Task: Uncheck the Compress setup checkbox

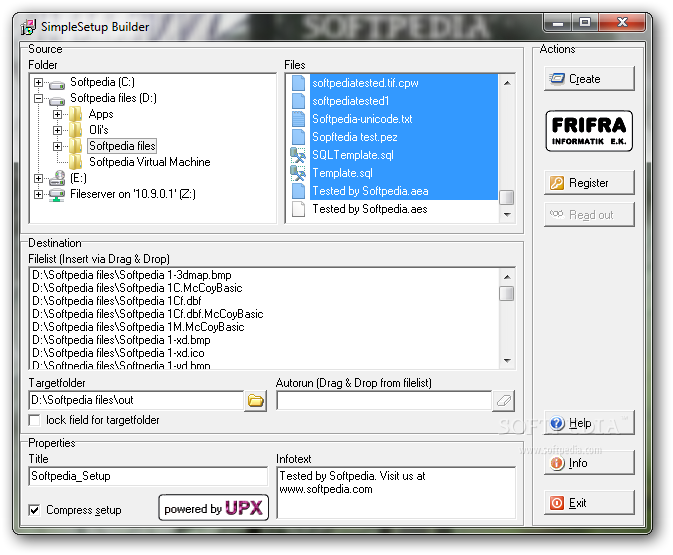Action: 34,510
